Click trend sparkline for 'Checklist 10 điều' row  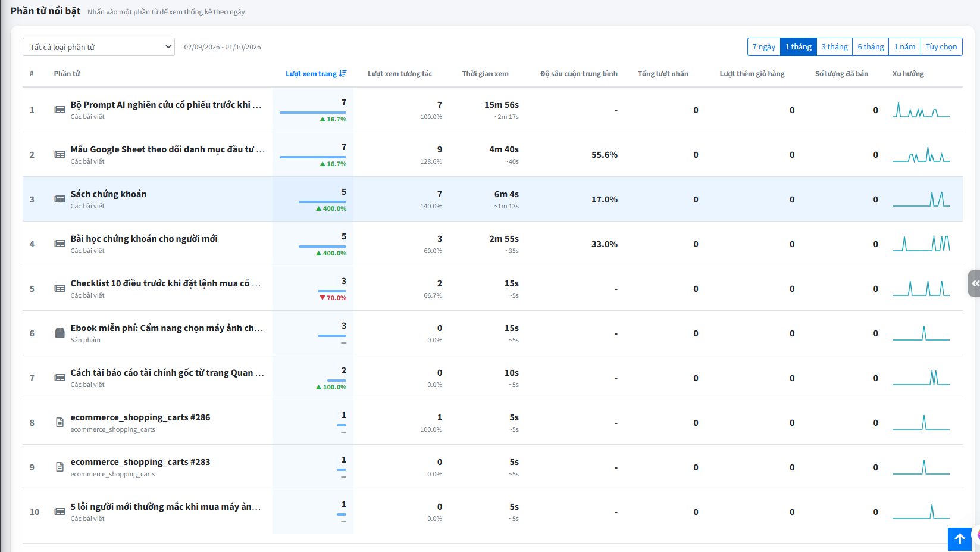pos(920,288)
